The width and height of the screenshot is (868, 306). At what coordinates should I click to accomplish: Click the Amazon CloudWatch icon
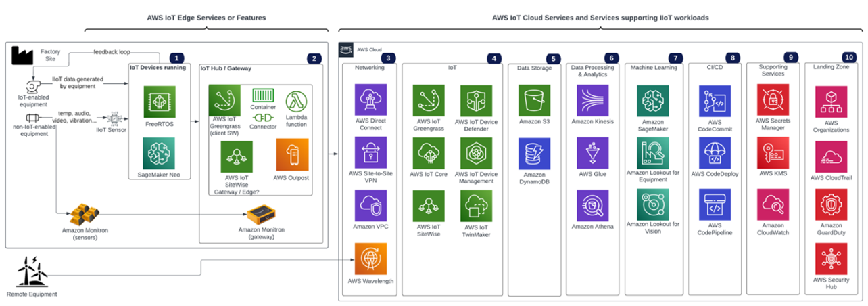(x=773, y=206)
